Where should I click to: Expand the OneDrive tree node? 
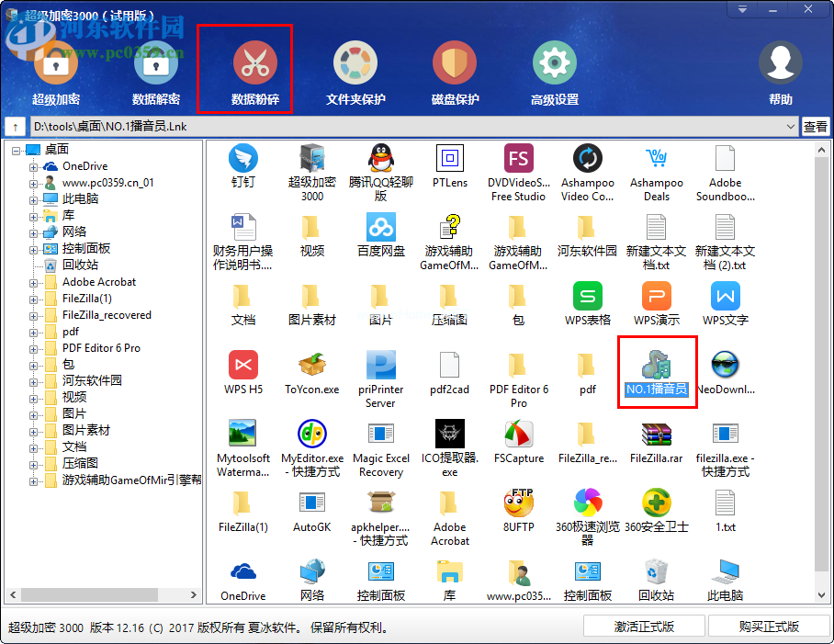coord(34,166)
